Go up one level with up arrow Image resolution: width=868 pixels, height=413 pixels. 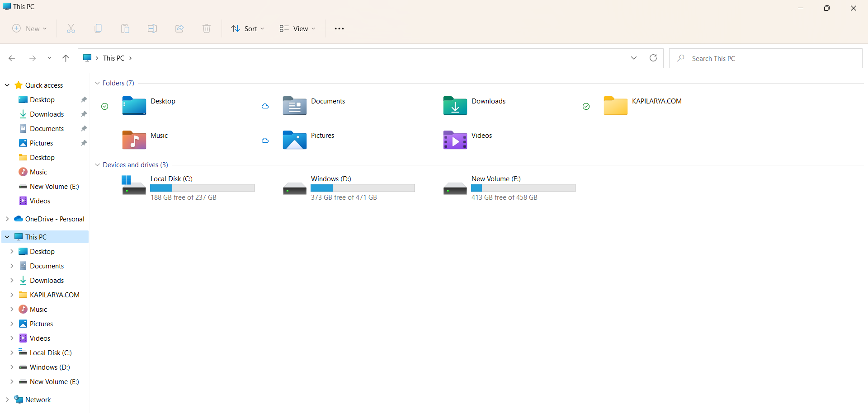pyautogui.click(x=66, y=58)
